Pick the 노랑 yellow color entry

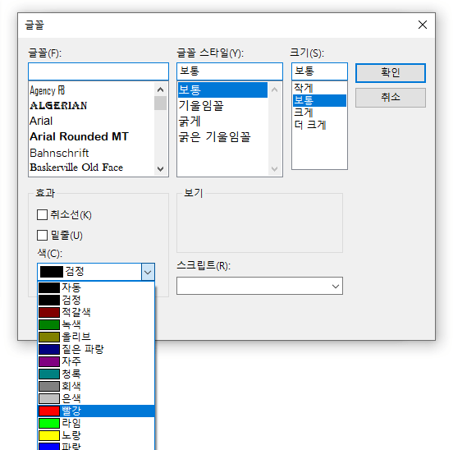tap(96, 435)
